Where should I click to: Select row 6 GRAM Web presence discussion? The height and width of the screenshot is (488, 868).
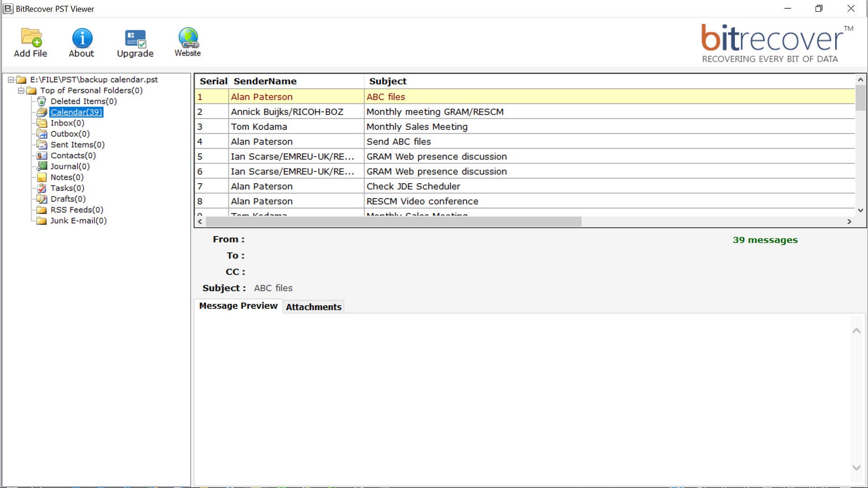point(525,171)
